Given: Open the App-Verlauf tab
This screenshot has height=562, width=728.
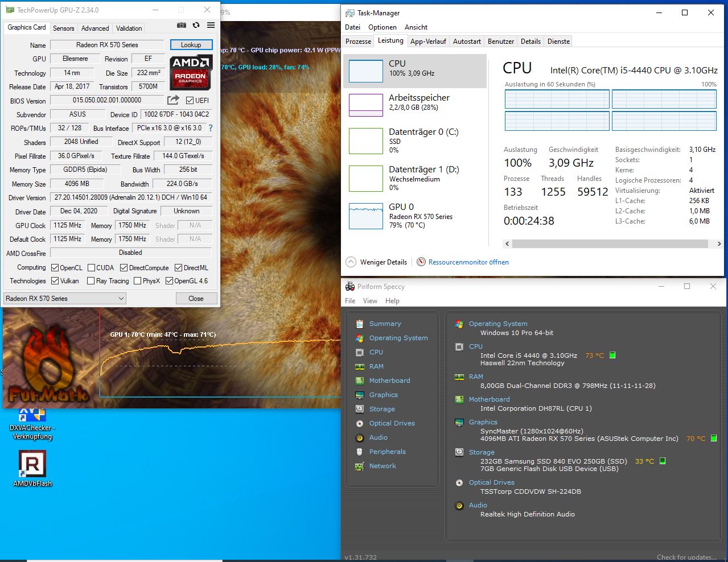Looking at the screenshot, I should point(428,42).
